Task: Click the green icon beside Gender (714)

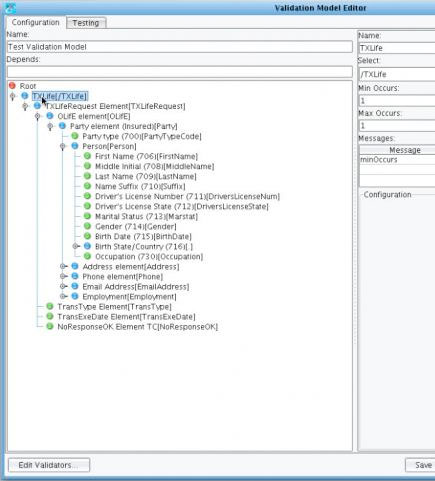Action: (x=87, y=226)
